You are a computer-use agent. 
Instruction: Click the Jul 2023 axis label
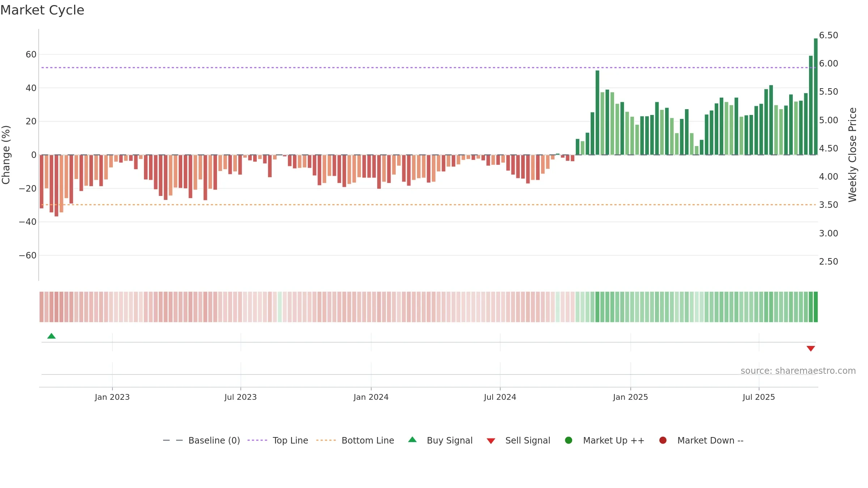pos(241,397)
